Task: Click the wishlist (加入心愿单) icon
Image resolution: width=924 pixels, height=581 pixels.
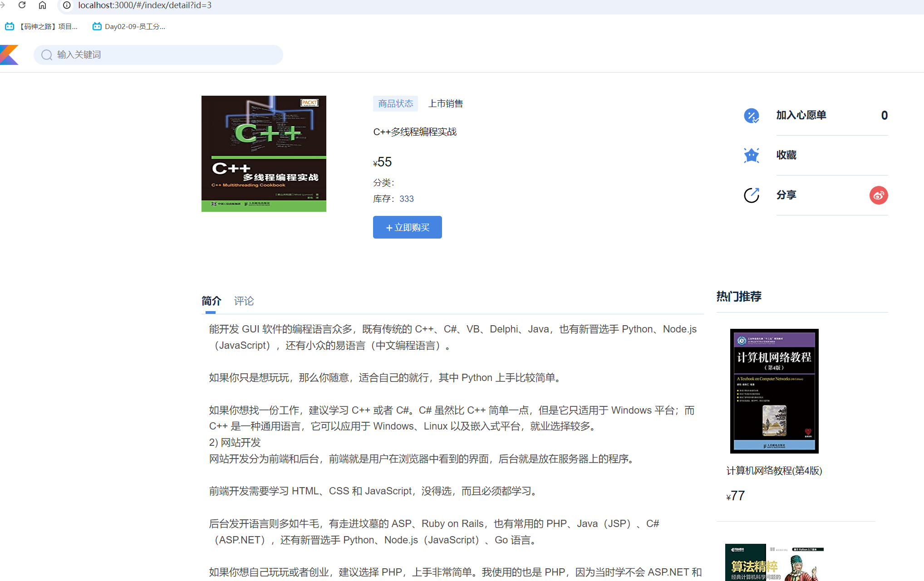Action: tap(751, 116)
